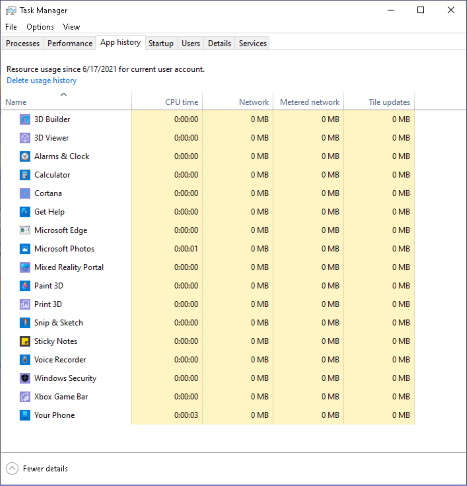Select the Alarms & Clock icon
This screenshot has width=467, height=486.
(25, 156)
